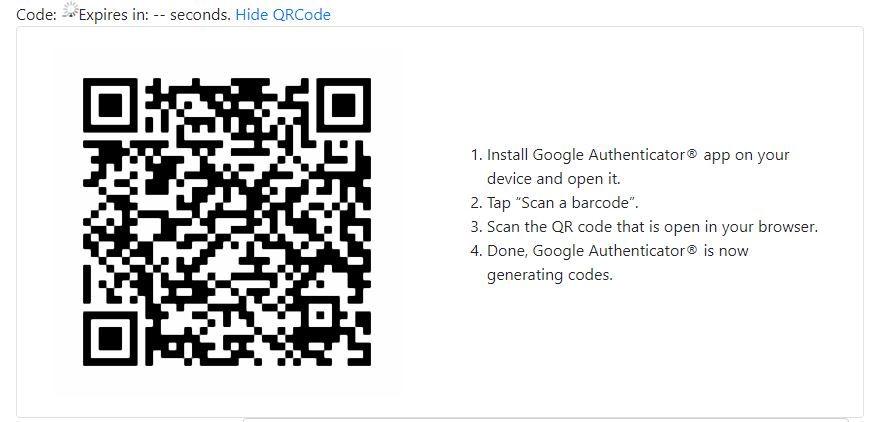Image resolution: width=877 pixels, height=422 pixels.
Task: Click the QR code top-right finder square
Action: (x=343, y=105)
